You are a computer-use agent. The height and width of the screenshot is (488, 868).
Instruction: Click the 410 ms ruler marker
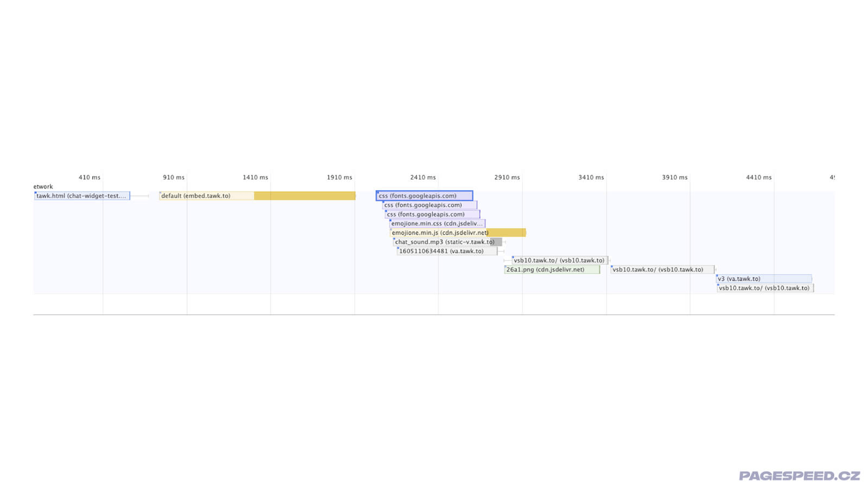(88, 177)
